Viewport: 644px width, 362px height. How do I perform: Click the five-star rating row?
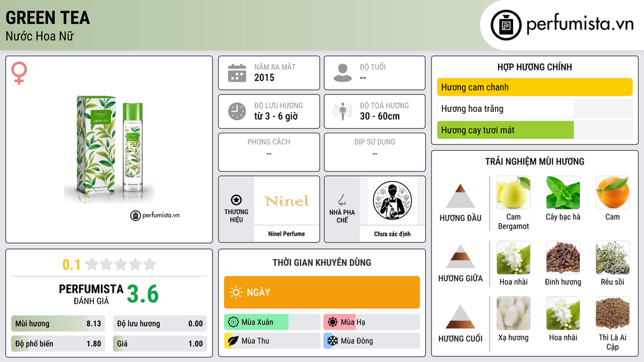point(121,264)
